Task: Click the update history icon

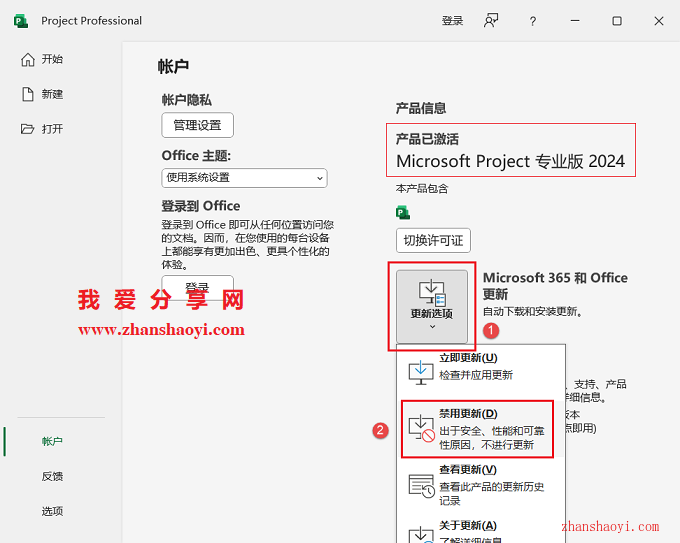Action: click(422, 486)
